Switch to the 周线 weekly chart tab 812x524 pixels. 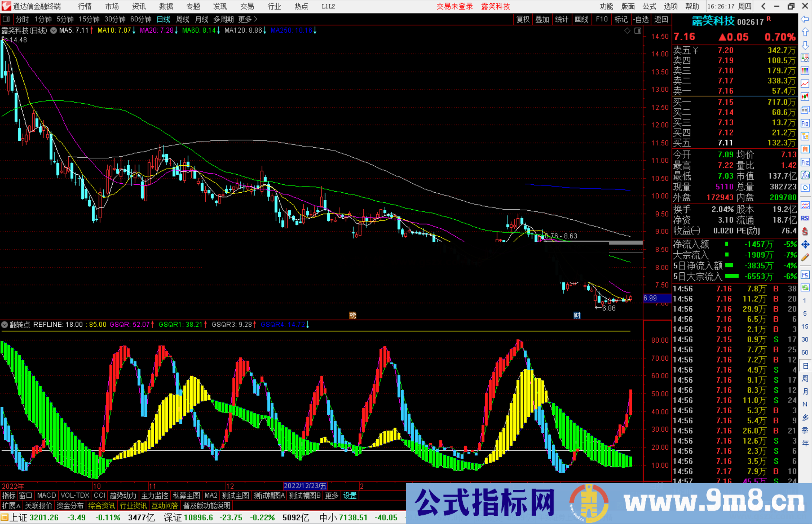click(183, 19)
